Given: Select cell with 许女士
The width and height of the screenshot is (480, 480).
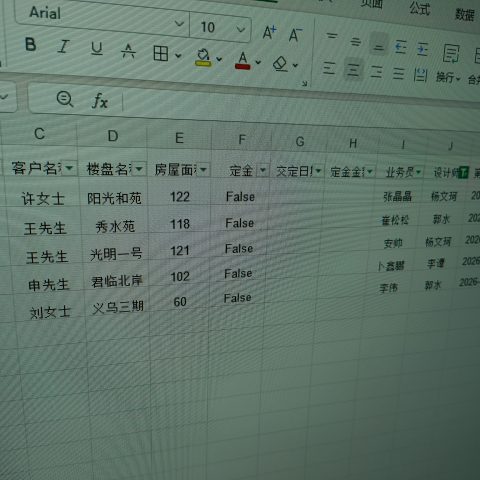Looking at the screenshot, I should pos(43,199).
